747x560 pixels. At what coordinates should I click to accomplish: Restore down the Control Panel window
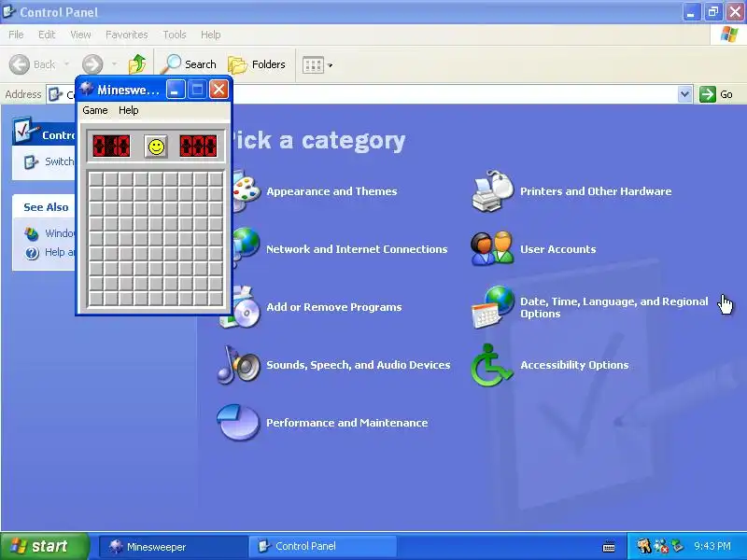point(712,12)
